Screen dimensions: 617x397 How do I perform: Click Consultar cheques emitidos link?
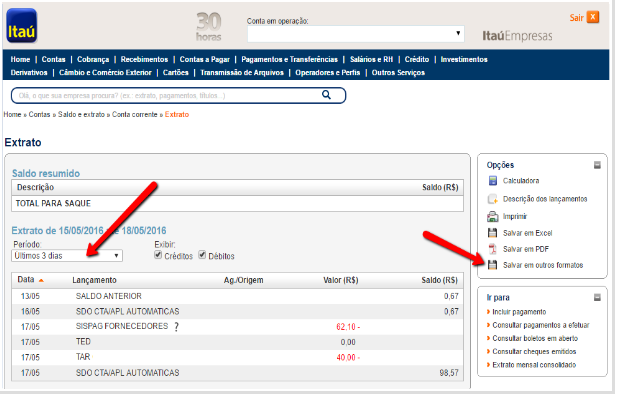click(x=534, y=351)
